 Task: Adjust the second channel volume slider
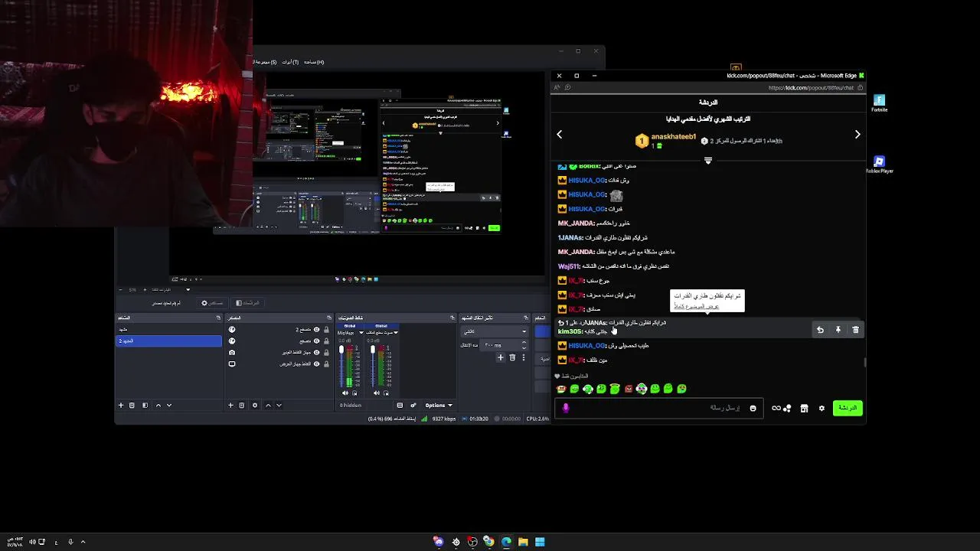tap(373, 367)
